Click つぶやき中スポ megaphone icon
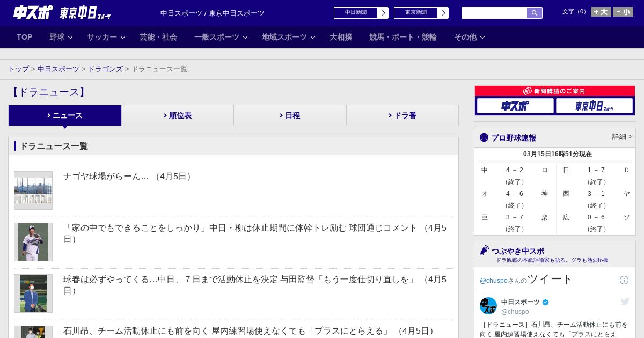The width and height of the screenshot is (644, 338). (x=484, y=250)
